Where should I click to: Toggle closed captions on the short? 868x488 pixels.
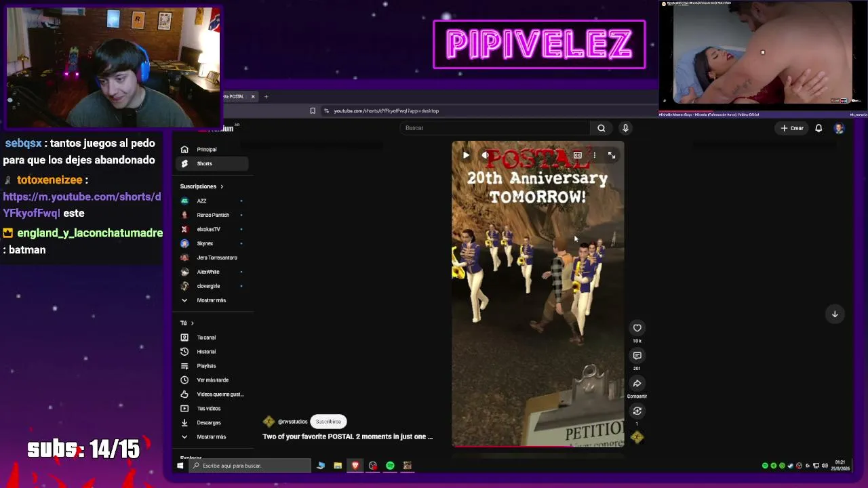pyautogui.click(x=578, y=155)
